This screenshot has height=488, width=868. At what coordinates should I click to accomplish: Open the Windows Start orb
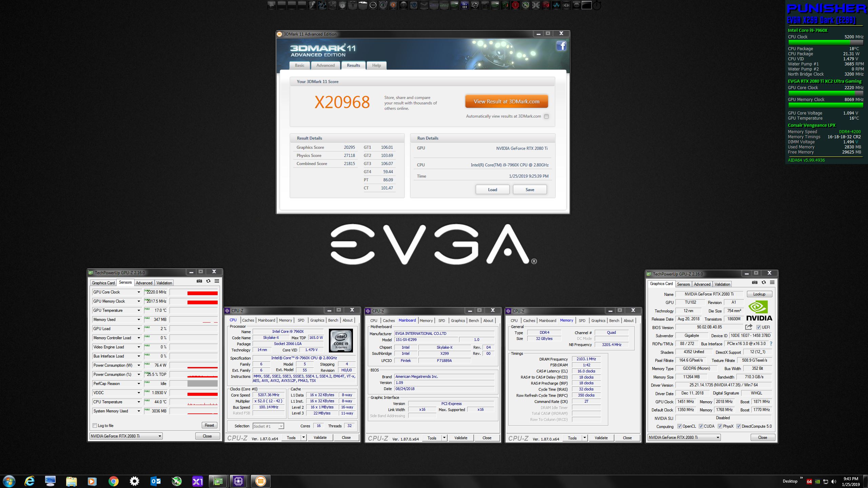click(9, 481)
